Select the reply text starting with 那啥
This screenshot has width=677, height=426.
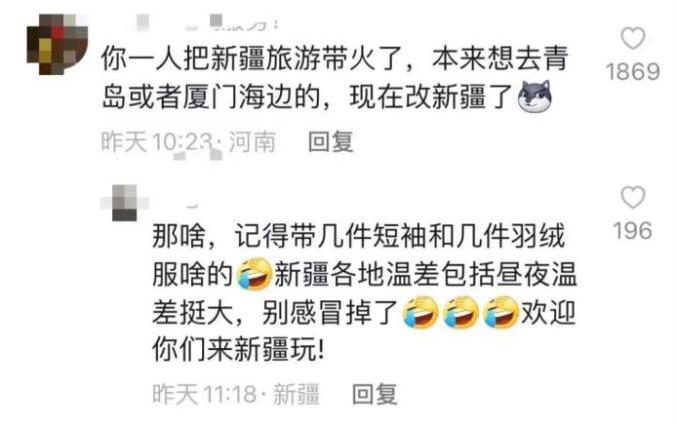pyautogui.click(x=365, y=293)
